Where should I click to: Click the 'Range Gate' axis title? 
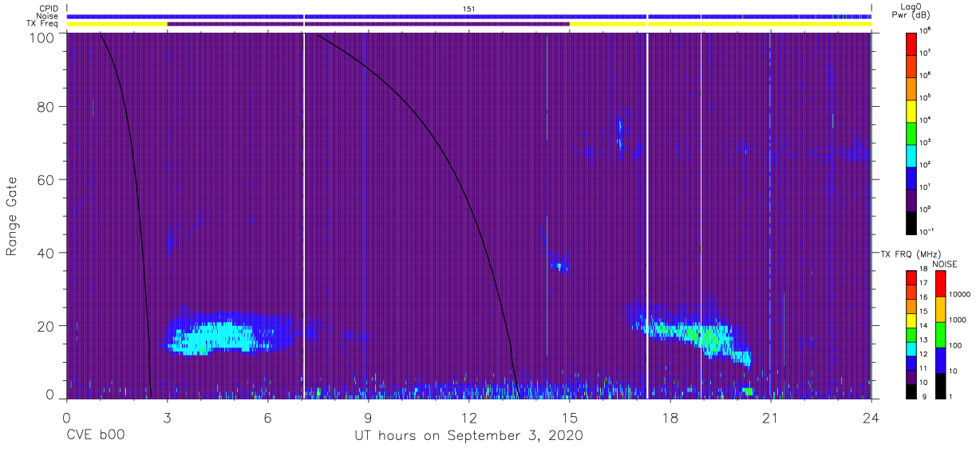(12, 215)
